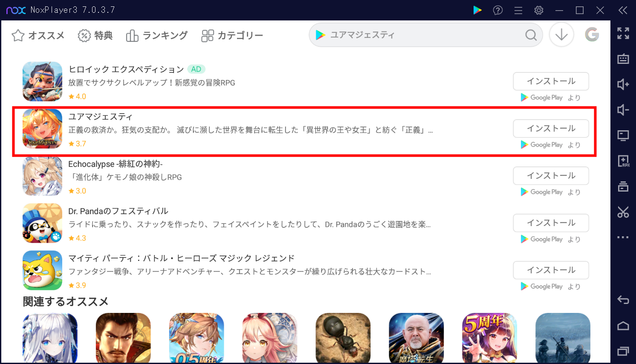The height and width of the screenshot is (364, 636).
Task: Open recent apps icon in sidebar
Action: pyautogui.click(x=623, y=351)
